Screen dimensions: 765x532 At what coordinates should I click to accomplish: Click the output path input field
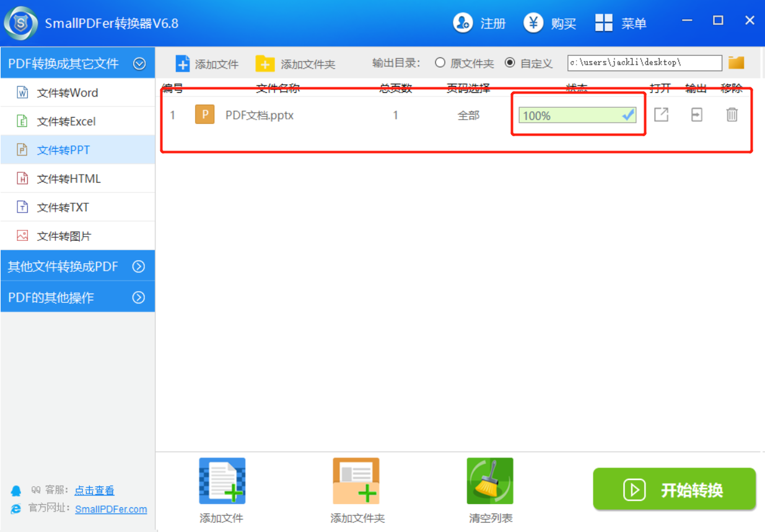[x=645, y=63]
